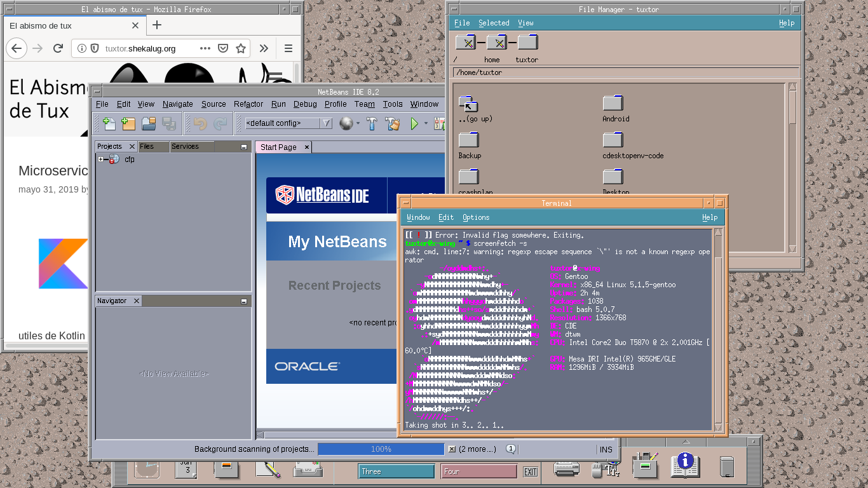This screenshot has height=488, width=868.
Task: Open the page actions three-dot menu in Firefox
Action: click(205, 48)
